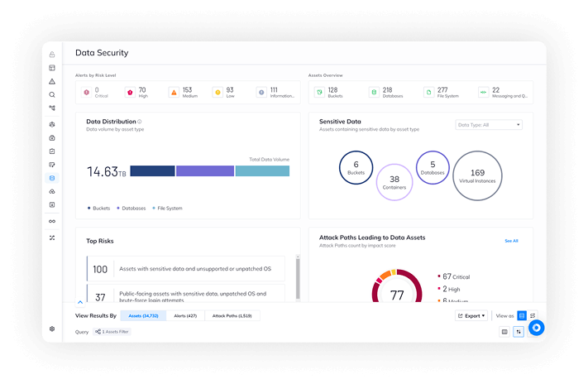Open the padlock icon atop sidebar
Image resolution: width=588 pixels, height=384 pixels.
[52, 55]
